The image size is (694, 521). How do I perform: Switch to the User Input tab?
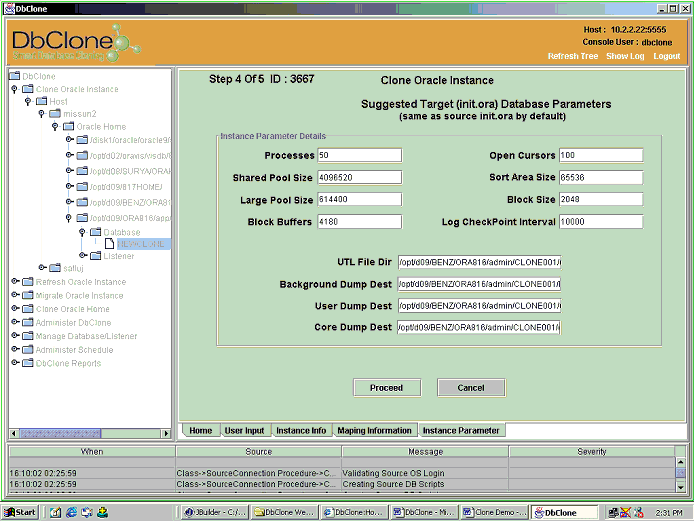click(x=244, y=430)
